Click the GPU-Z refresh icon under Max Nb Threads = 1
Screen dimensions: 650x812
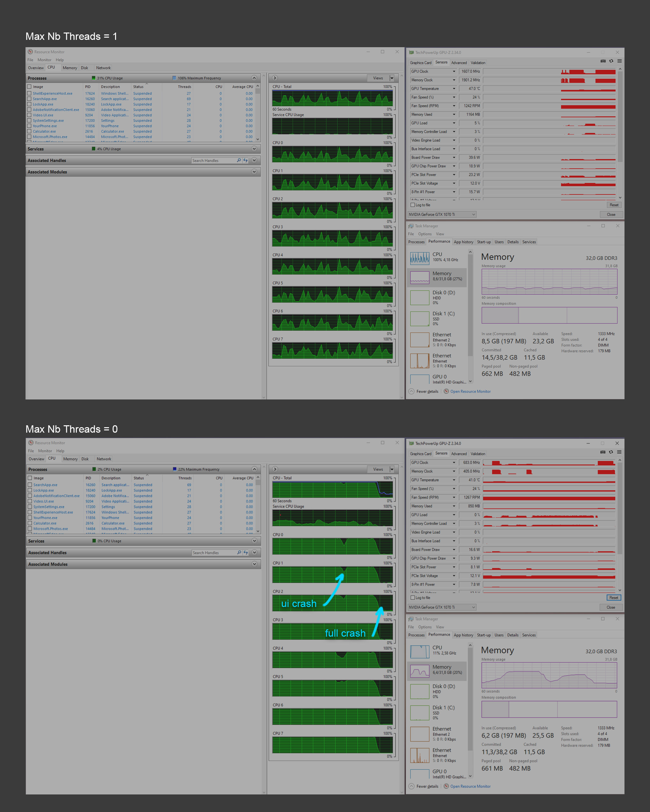tap(611, 61)
